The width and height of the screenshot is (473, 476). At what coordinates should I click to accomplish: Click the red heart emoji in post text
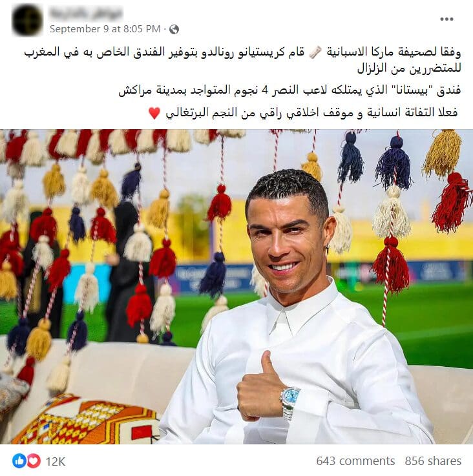[154, 113]
